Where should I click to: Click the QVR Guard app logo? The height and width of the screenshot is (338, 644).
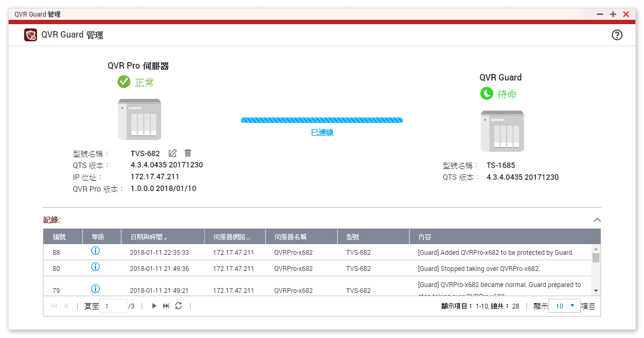coord(31,35)
